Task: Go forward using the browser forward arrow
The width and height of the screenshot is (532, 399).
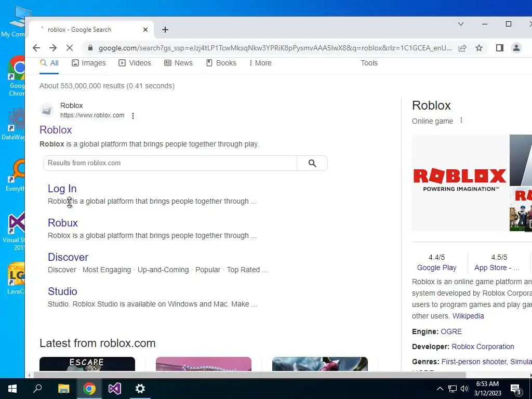Action: coord(53,48)
